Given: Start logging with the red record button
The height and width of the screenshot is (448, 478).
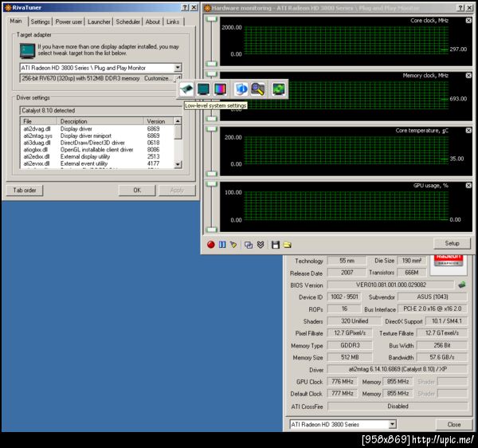Looking at the screenshot, I should (210, 245).
